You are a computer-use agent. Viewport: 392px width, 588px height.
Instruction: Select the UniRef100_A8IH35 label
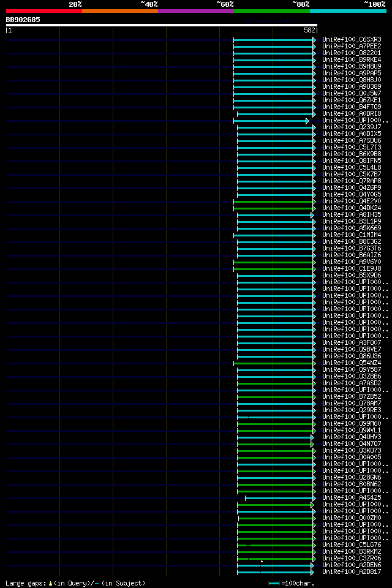pos(352,215)
